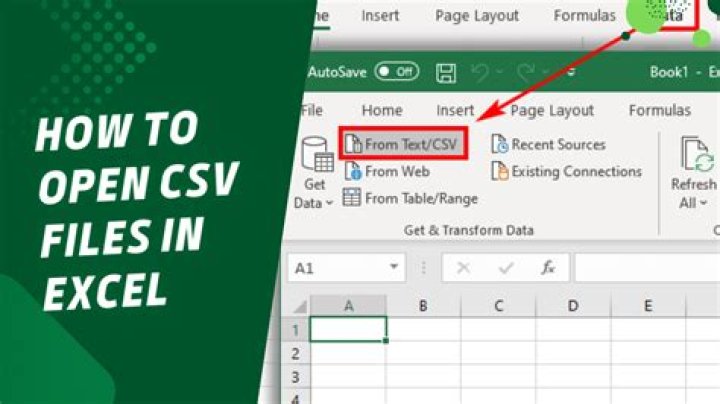Image resolution: width=720 pixels, height=404 pixels.
Task: Click the Insert Function fx icon
Action: tap(548, 267)
